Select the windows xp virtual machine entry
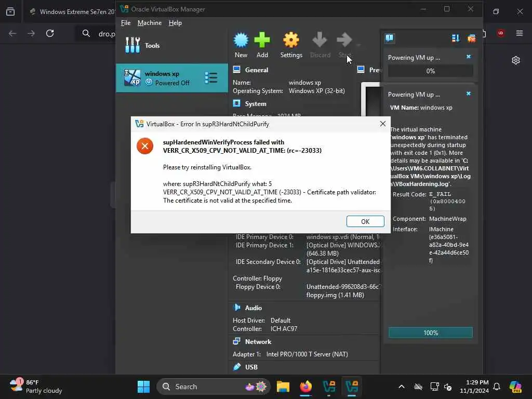Image resolution: width=532 pixels, height=399 pixels. tap(171, 78)
